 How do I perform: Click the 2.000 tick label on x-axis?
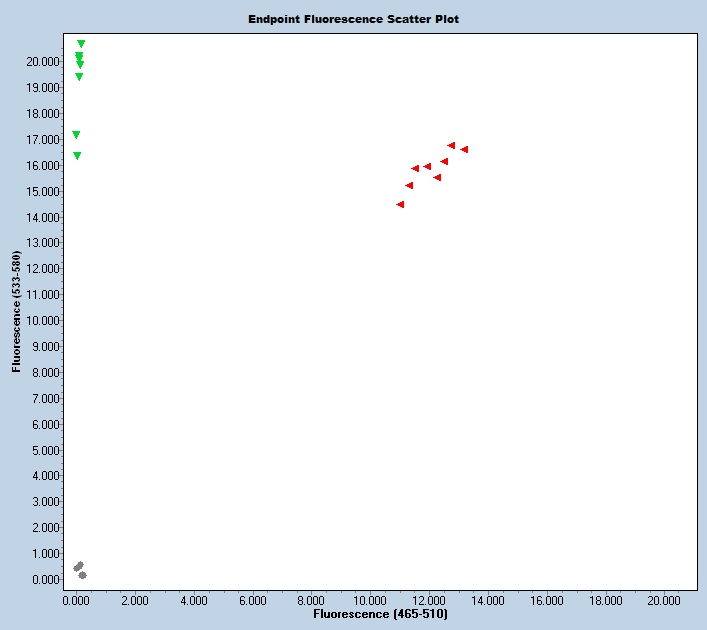tap(134, 600)
